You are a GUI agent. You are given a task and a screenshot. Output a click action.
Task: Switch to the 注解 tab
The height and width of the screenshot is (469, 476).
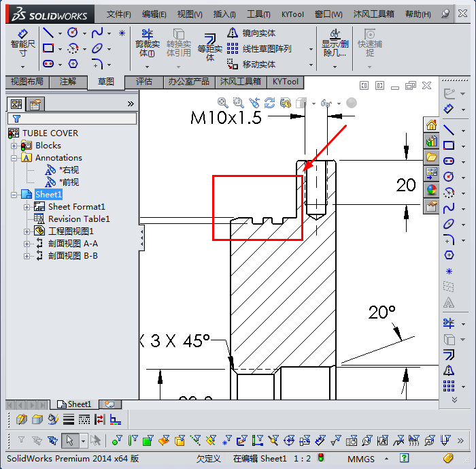point(68,82)
